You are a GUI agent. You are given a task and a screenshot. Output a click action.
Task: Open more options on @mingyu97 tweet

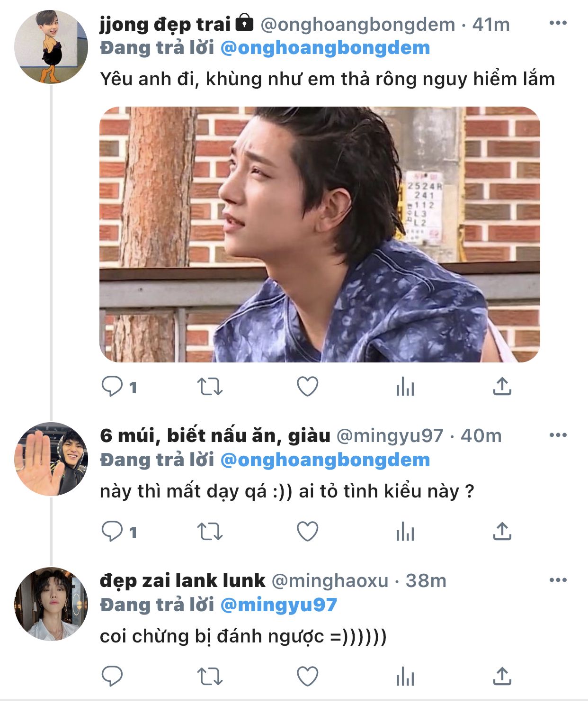pos(558,435)
